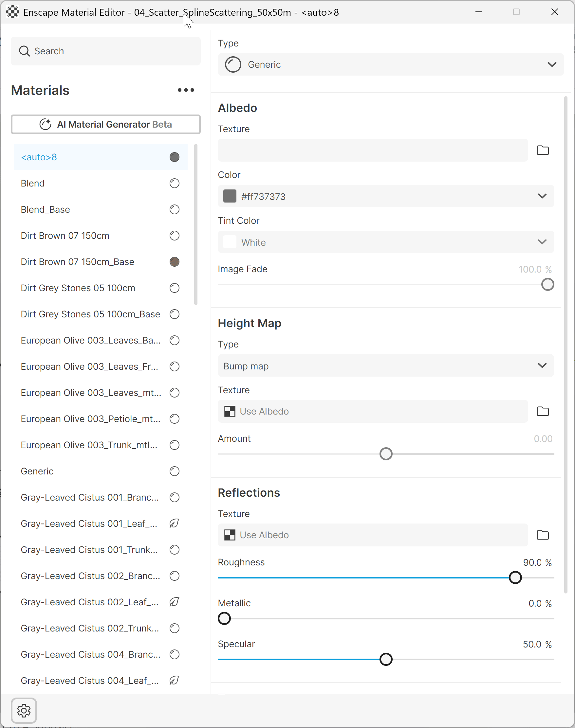575x728 pixels.
Task: Click the Specular value 50.0 %
Action: 537,644
